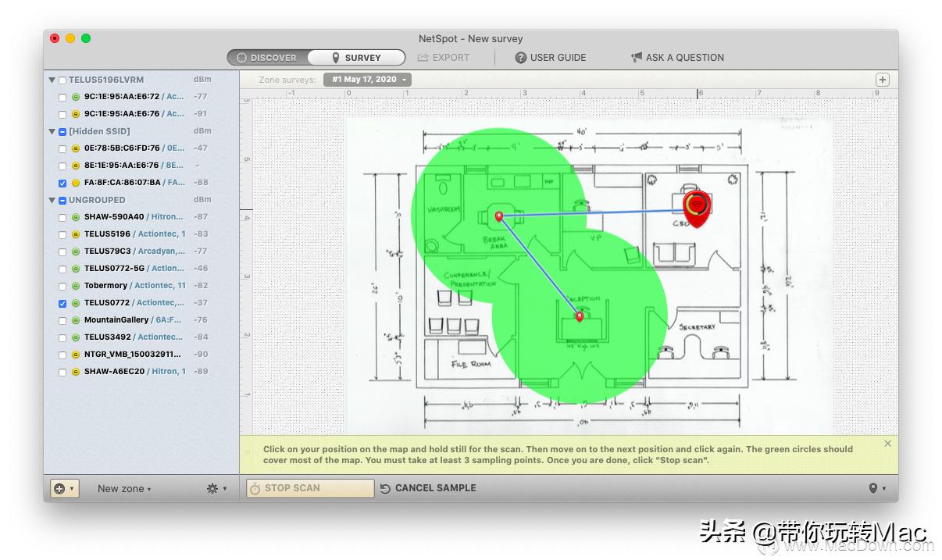Image resolution: width=942 pixels, height=560 pixels.
Task: Click the signal icon beside Tobermory
Action: [76, 286]
